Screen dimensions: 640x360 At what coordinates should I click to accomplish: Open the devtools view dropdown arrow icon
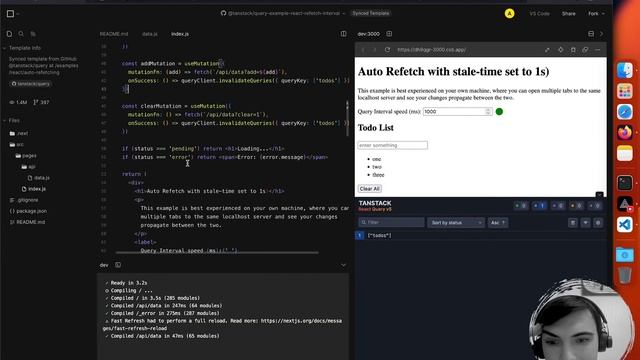585,223
